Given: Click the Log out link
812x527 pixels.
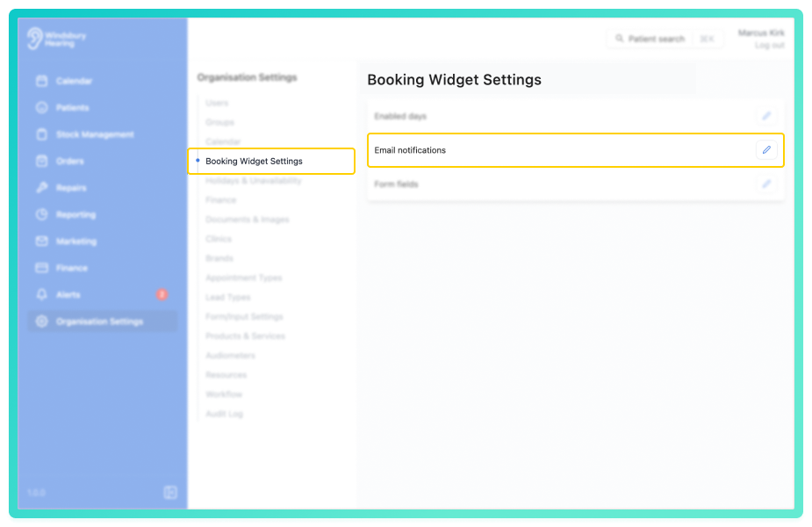Looking at the screenshot, I should click(x=769, y=46).
